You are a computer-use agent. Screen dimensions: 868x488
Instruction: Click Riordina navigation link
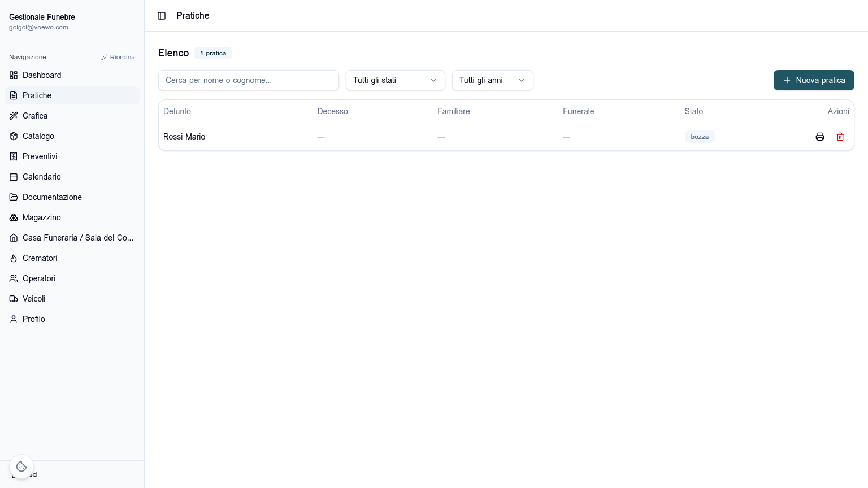tap(118, 57)
